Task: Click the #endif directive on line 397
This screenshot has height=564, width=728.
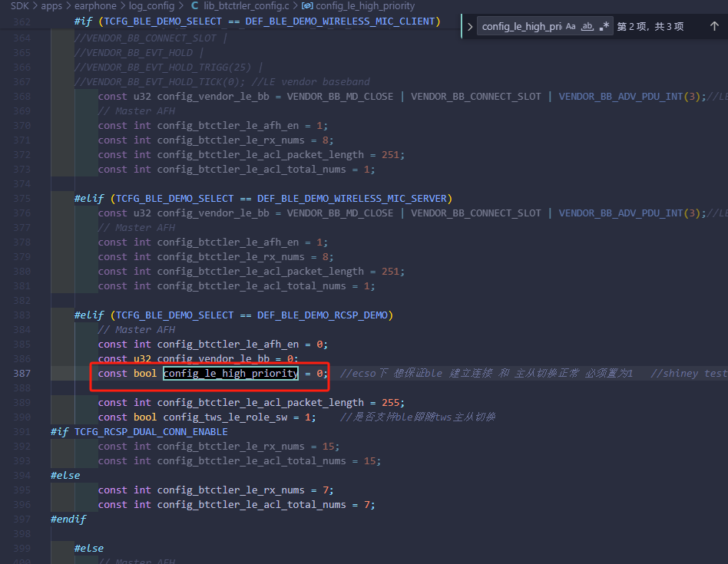Action: tap(68, 519)
